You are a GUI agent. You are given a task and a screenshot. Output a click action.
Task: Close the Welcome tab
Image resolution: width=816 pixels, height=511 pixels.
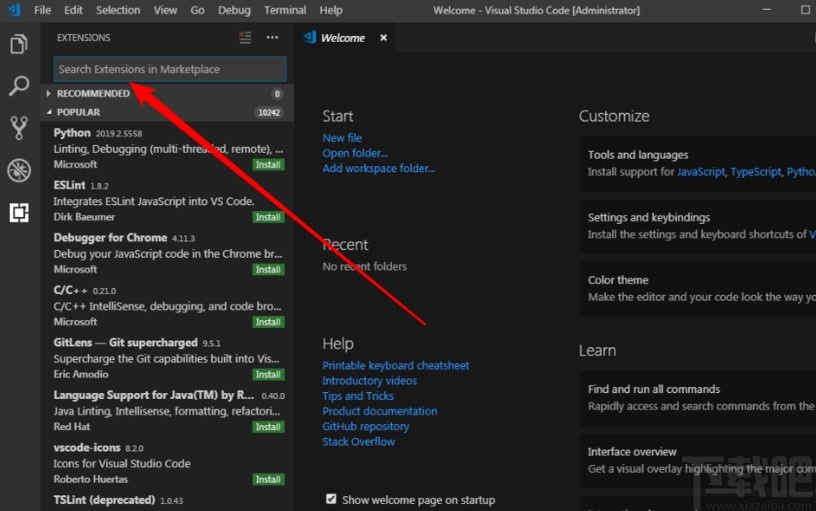[x=384, y=37]
